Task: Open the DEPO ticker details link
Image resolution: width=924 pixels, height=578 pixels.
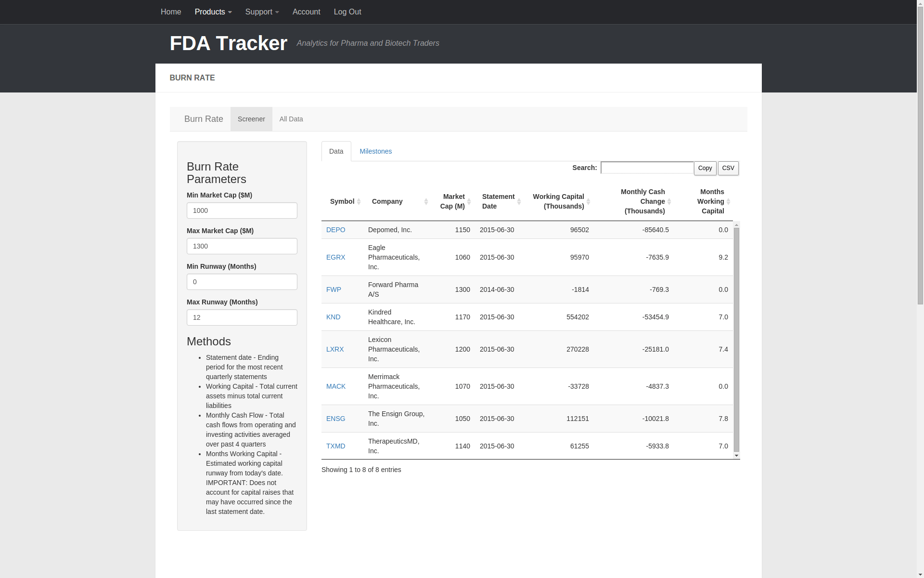Action: click(335, 230)
